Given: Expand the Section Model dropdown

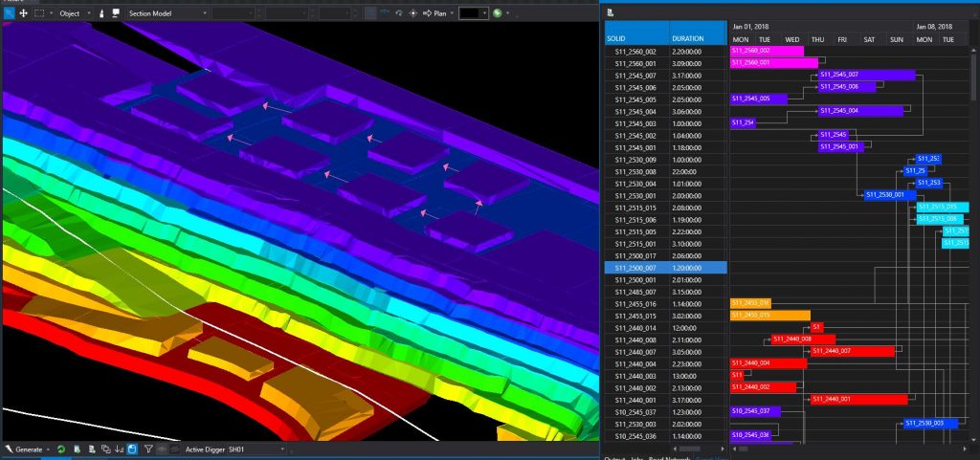Looking at the screenshot, I should click(x=167, y=13).
